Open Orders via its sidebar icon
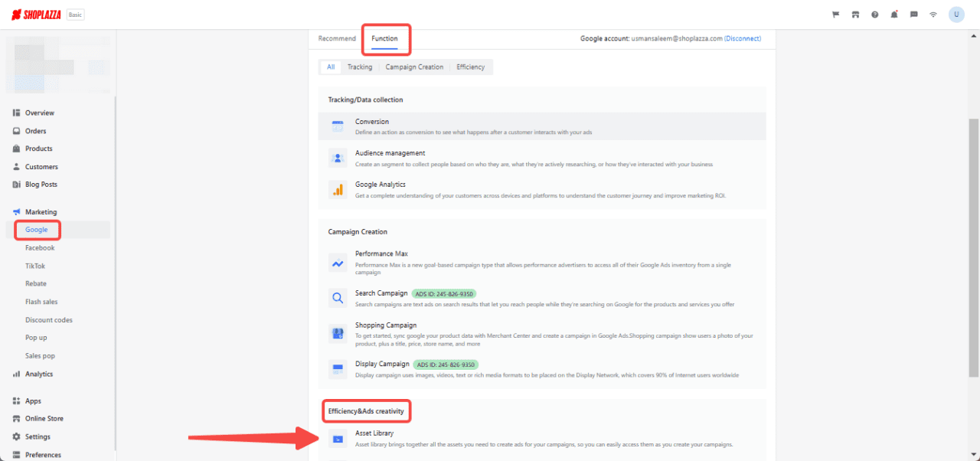 click(x=17, y=131)
